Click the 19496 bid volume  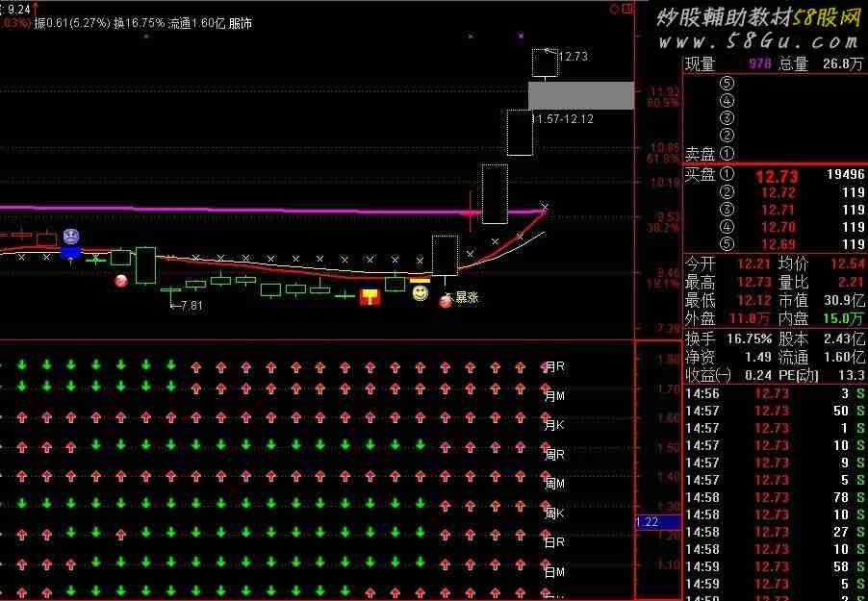tap(845, 174)
